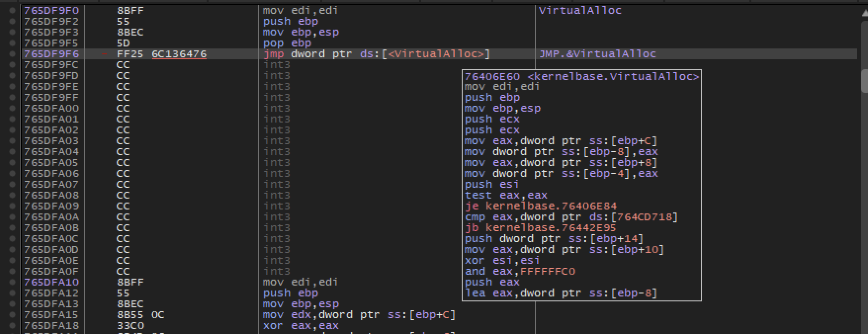Select address 765DFA03 in the address column
This screenshot has height=334, width=868.
[x=51, y=141]
